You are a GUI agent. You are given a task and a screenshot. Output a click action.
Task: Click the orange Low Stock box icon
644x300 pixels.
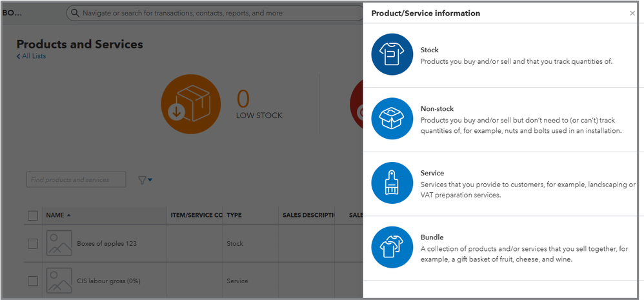(191, 104)
